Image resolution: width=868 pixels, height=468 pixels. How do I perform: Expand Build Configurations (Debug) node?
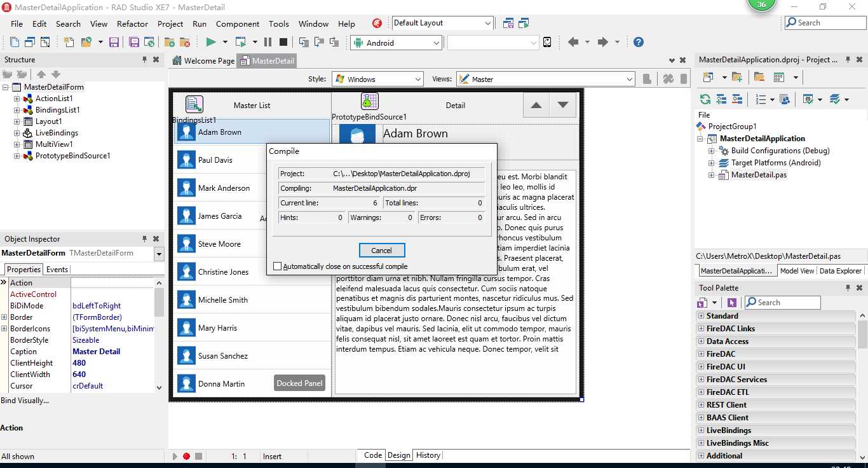coord(712,151)
